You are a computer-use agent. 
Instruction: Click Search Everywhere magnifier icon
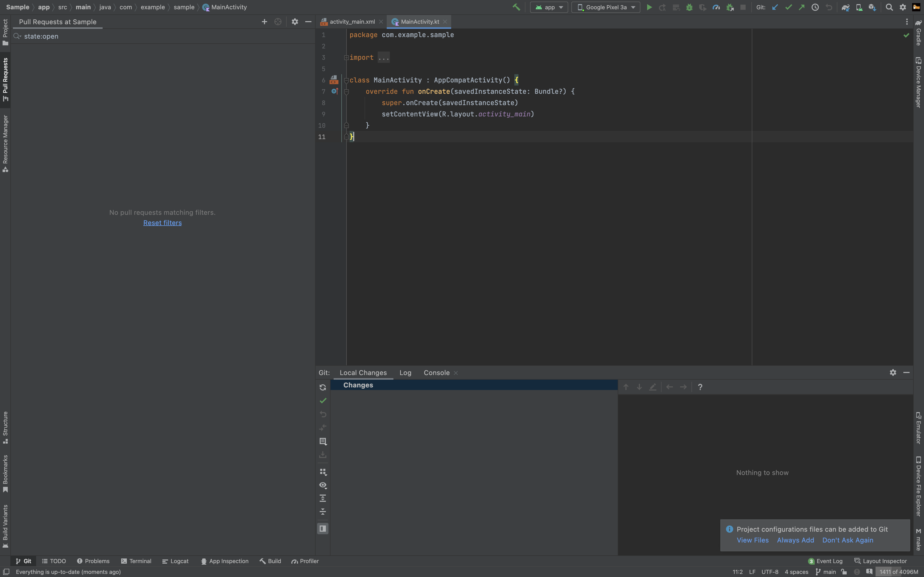[x=889, y=7]
